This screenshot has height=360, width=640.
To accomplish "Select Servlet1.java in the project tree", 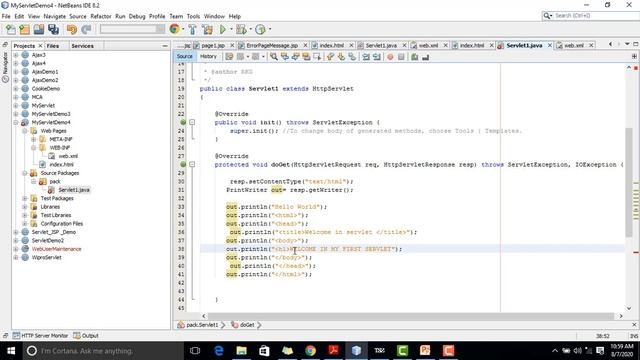I will (x=74, y=190).
